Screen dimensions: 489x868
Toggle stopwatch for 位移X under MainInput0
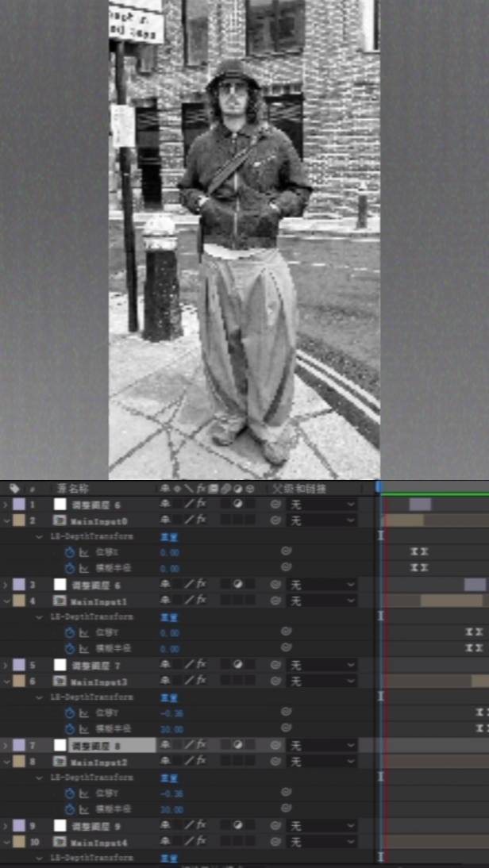(x=69, y=552)
